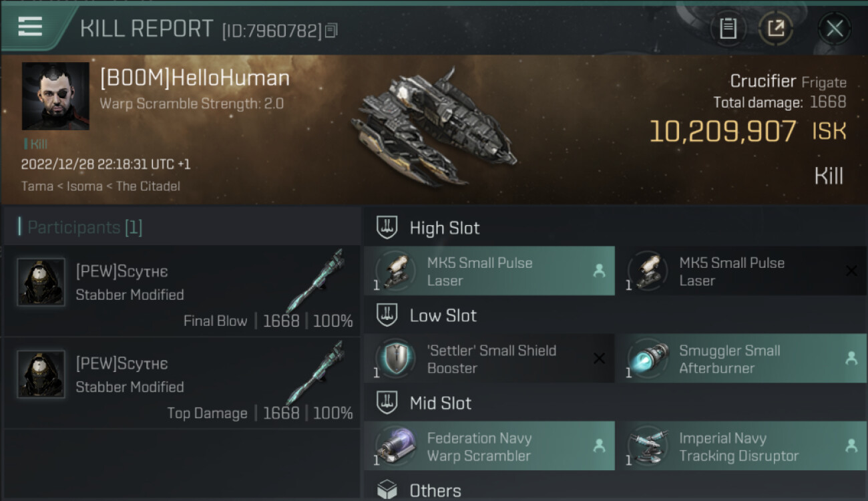Expand the Others section

(387, 490)
